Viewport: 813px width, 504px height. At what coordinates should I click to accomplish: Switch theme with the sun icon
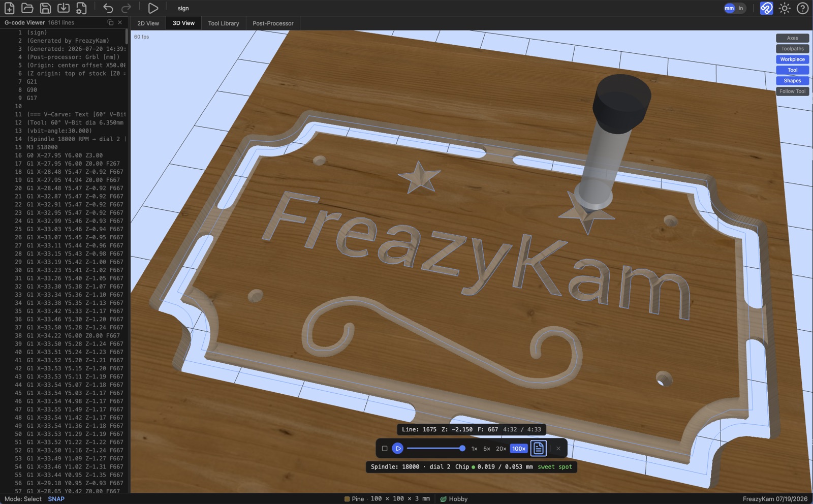click(785, 8)
